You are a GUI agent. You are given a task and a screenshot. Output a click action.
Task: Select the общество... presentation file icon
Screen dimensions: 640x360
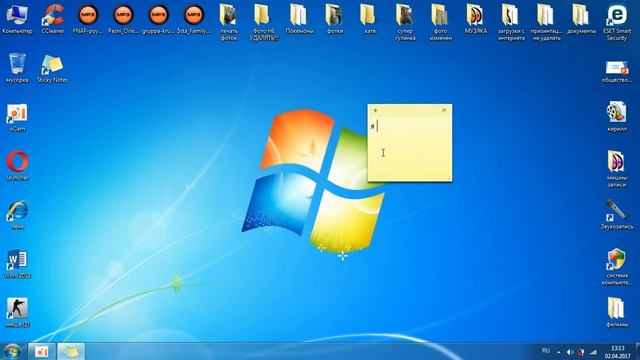[x=617, y=71]
